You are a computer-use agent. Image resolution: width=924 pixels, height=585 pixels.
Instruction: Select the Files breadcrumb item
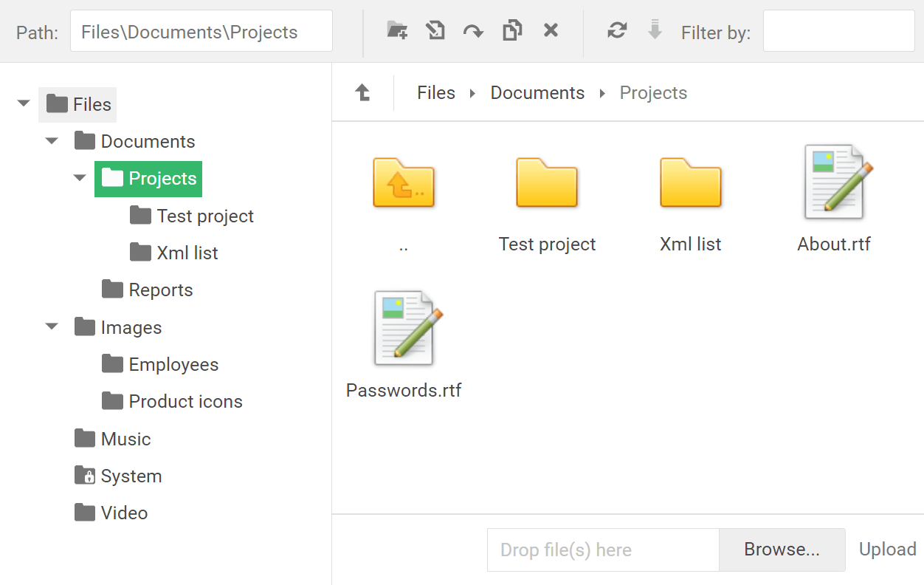pos(436,93)
